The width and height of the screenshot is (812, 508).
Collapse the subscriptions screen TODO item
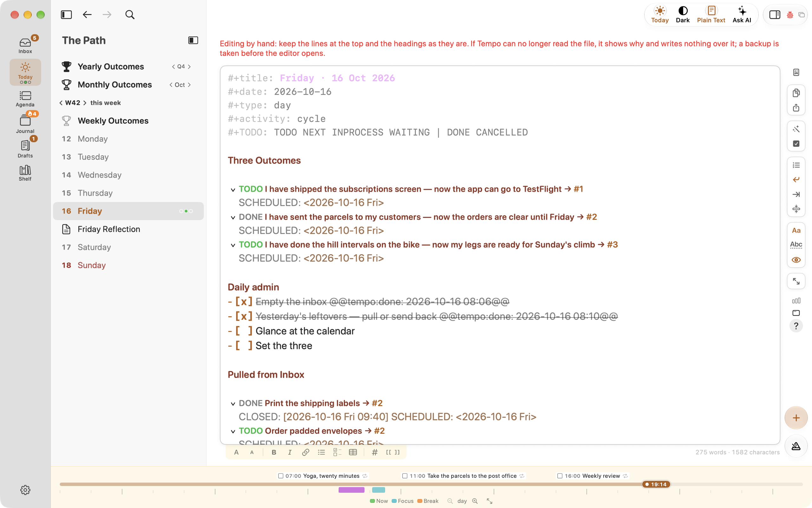[x=233, y=190]
